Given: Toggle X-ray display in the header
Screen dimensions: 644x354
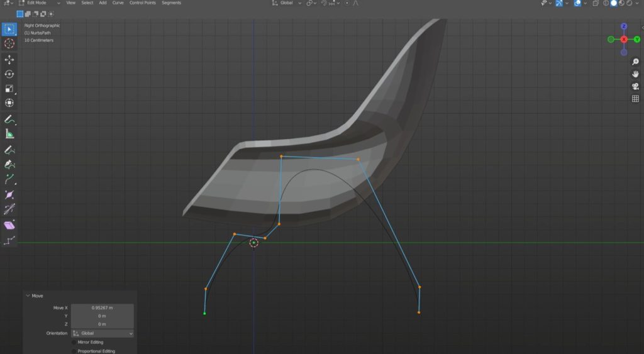Looking at the screenshot, I should [596, 3].
